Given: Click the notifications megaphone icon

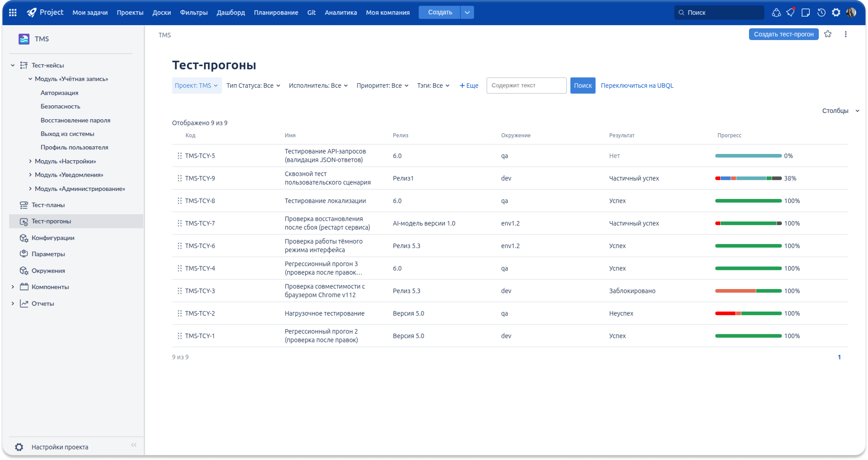Looking at the screenshot, I should click(791, 12).
